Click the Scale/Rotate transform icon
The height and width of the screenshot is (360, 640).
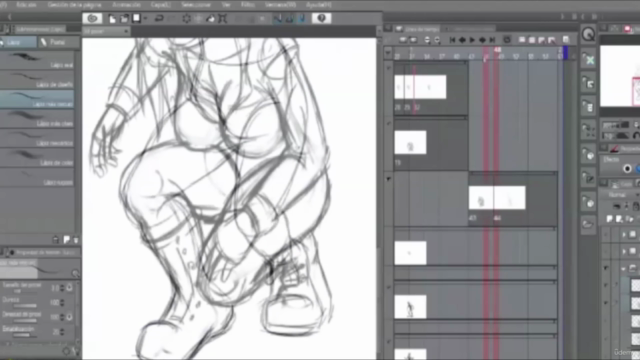(222, 18)
